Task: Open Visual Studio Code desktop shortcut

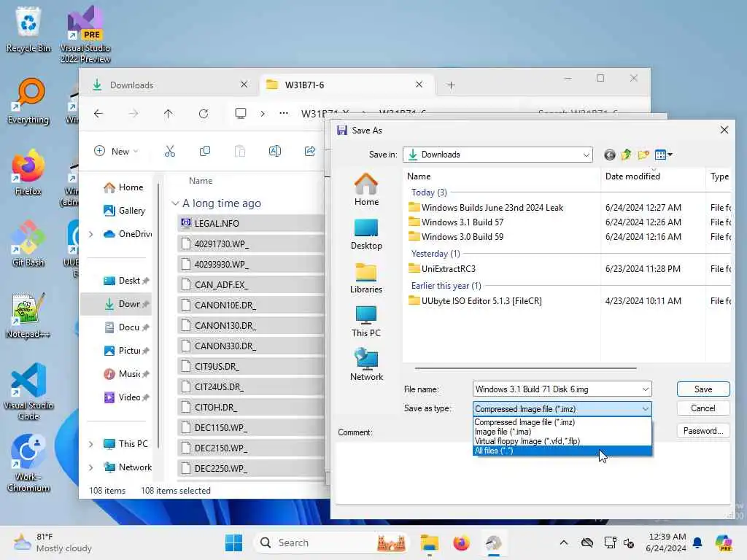Action: pyautogui.click(x=28, y=392)
